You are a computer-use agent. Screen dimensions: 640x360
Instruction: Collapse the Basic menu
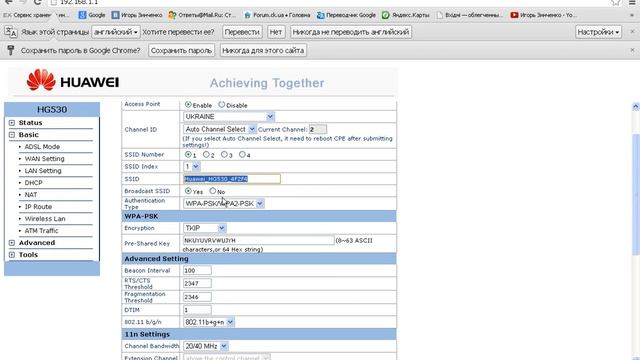pyautogui.click(x=12, y=135)
